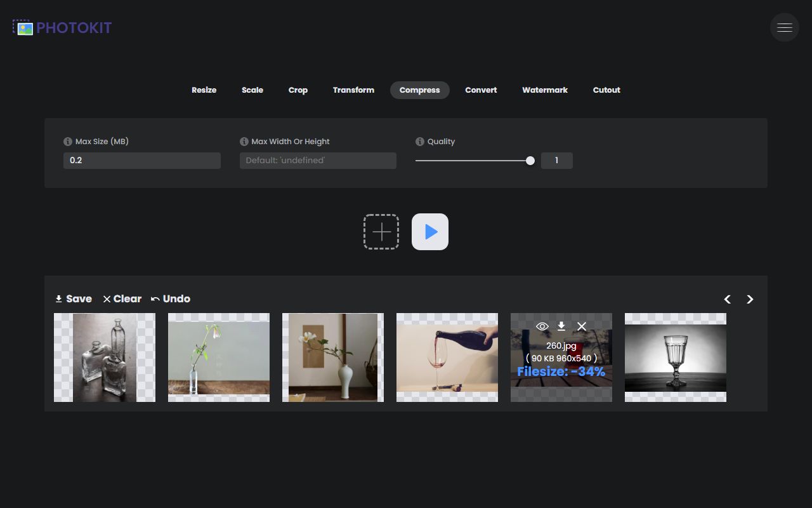The image size is (812, 508).
Task: Remove 260.jpg with the X icon
Action: [x=582, y=326]
